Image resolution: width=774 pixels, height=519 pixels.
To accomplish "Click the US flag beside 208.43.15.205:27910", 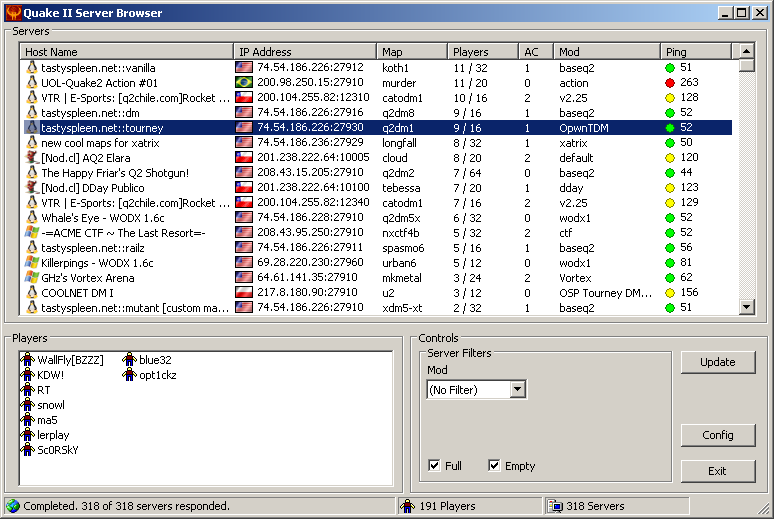I will [244, 172].
